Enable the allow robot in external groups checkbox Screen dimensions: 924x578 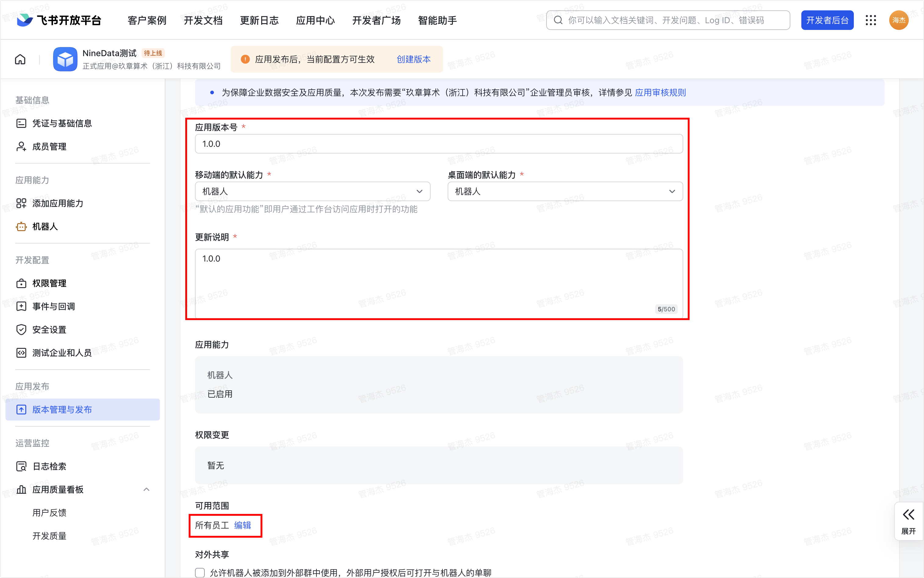point(200,572)
